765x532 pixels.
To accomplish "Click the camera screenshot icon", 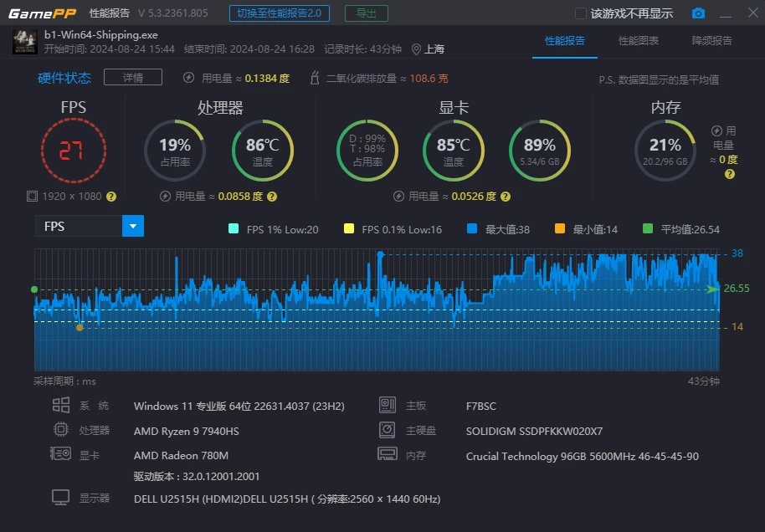I will point(698,13).
